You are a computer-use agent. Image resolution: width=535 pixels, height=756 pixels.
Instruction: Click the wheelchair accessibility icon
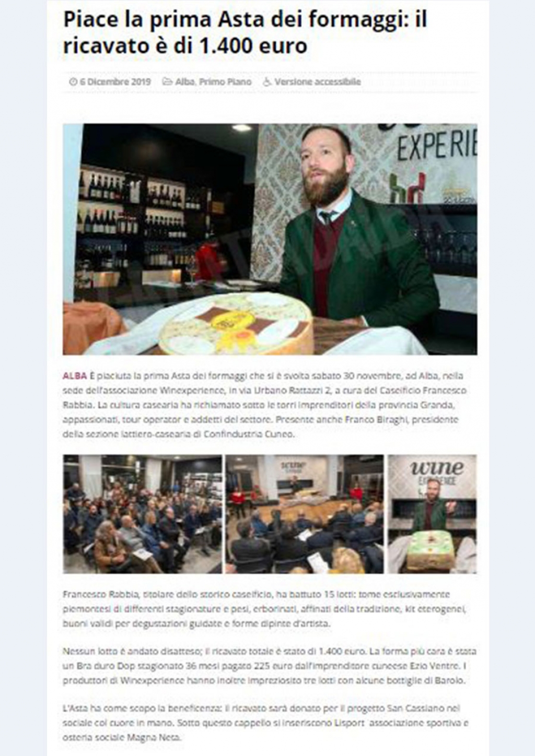(267, 82)
